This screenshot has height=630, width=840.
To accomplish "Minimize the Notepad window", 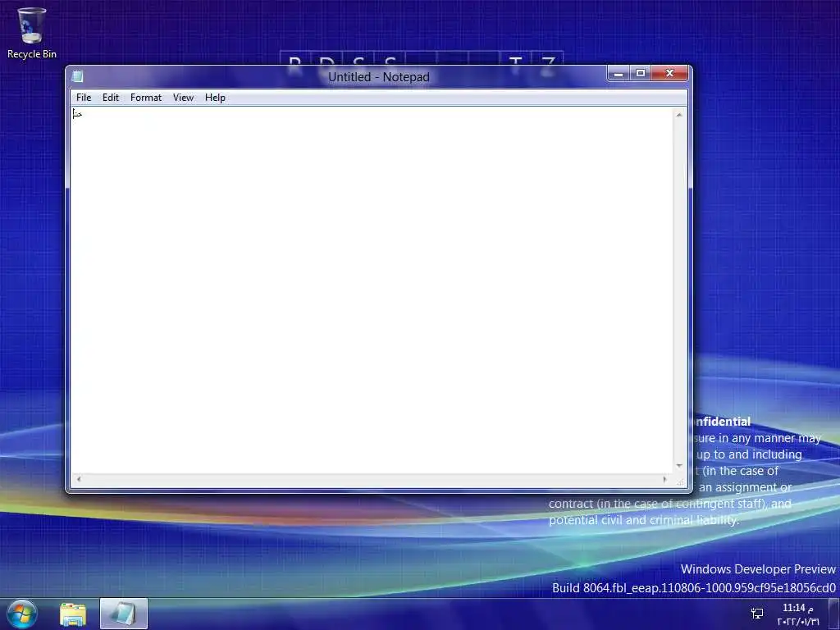I will pyautogui.click(x=619, y=73).
